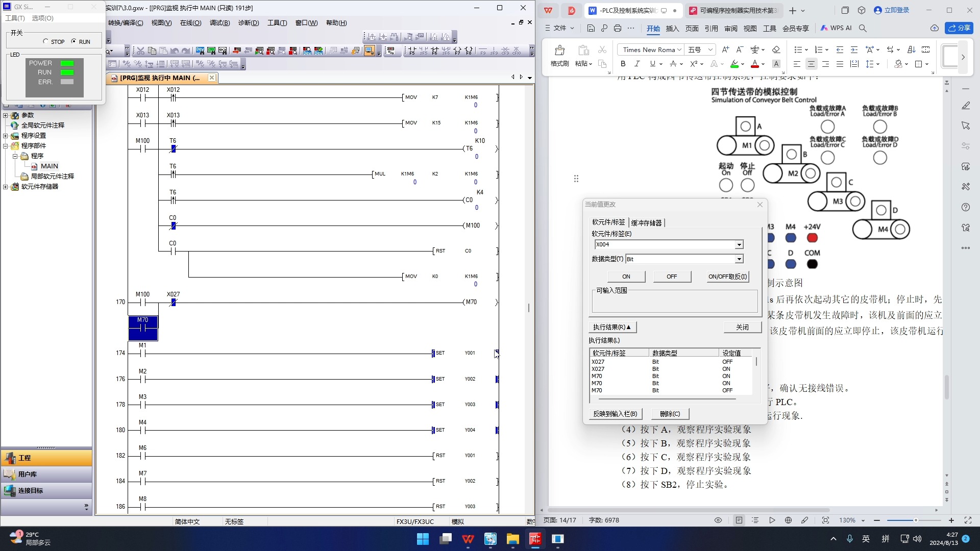Switch to the 缓冲存储器 tab

point(646,223)
